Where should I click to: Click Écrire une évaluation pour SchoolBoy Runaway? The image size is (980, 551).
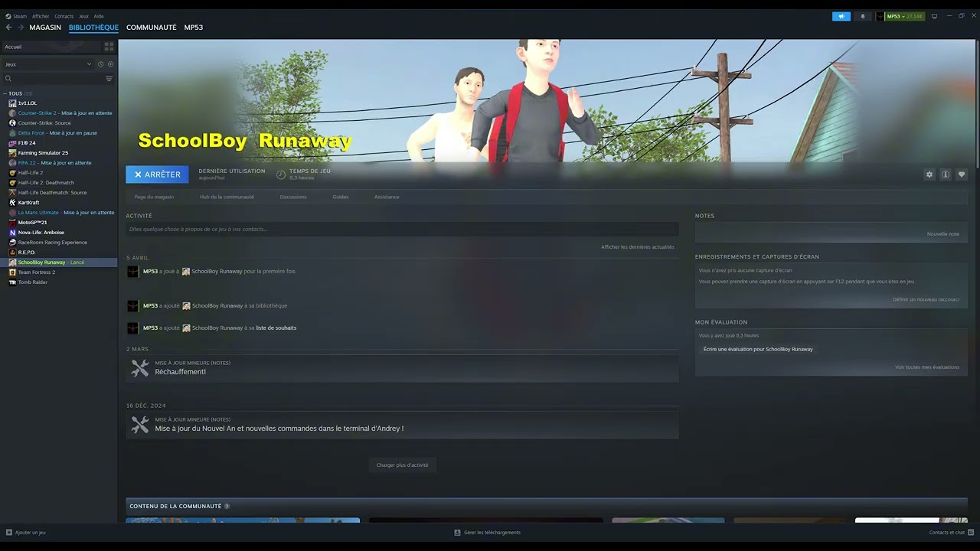[x=758, y=349]
